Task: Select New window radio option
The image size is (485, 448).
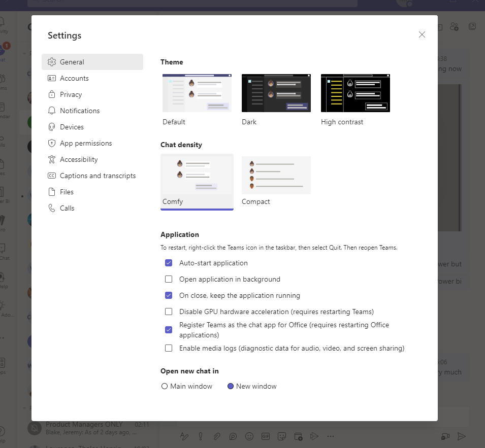Action: point(231,386)
